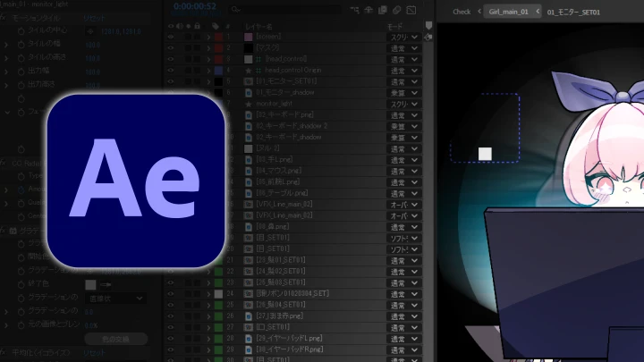Click the Check breadcrumb label
The width and height of the screenshot is (644, 362).
pos(462,12)
